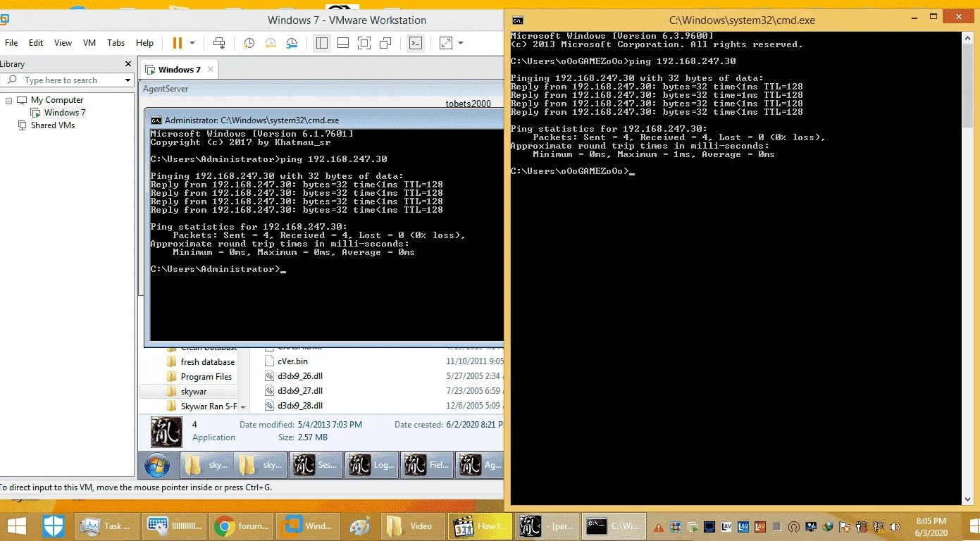Open the Tabs menu

pos(116,43)
